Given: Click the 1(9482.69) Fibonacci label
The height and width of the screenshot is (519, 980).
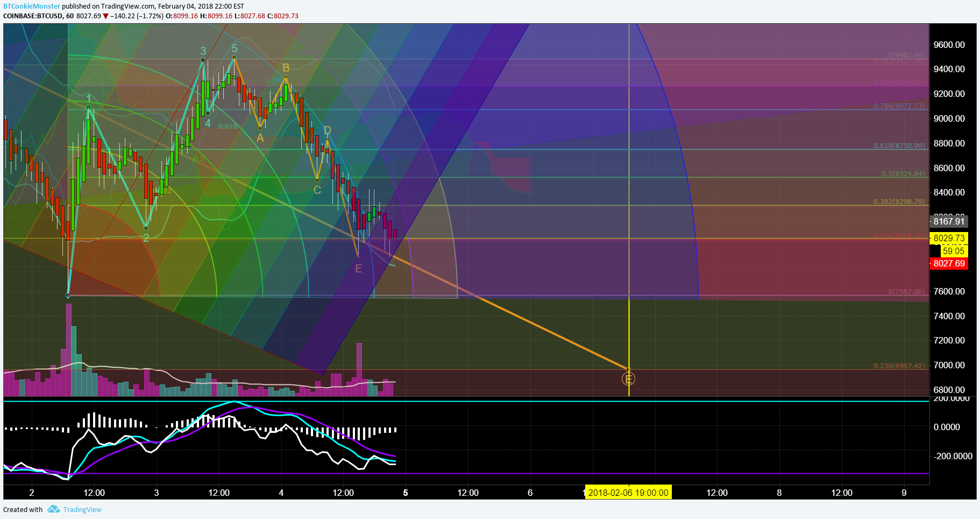Looking at the screenshot, I should point(907,55).
